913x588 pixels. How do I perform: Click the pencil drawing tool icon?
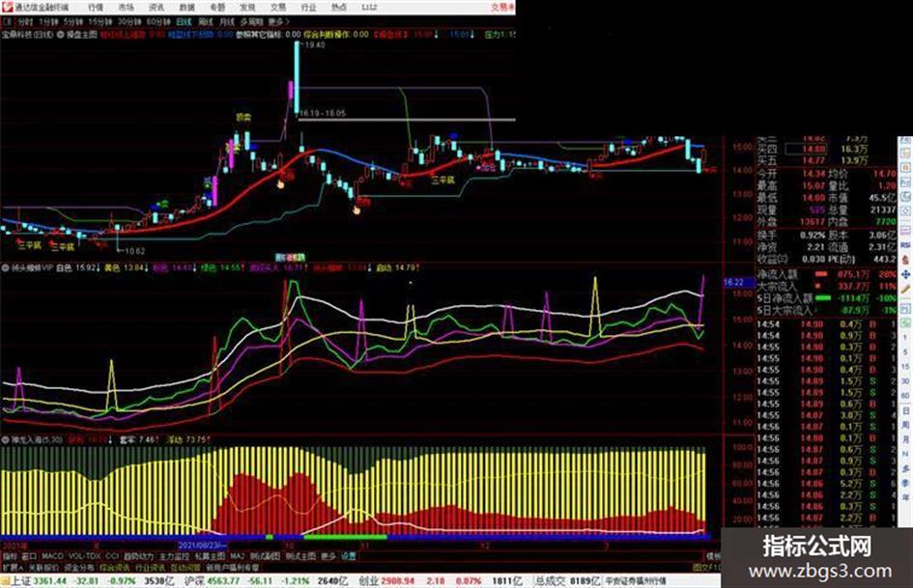pyautogui.click(x=905, y=289)
